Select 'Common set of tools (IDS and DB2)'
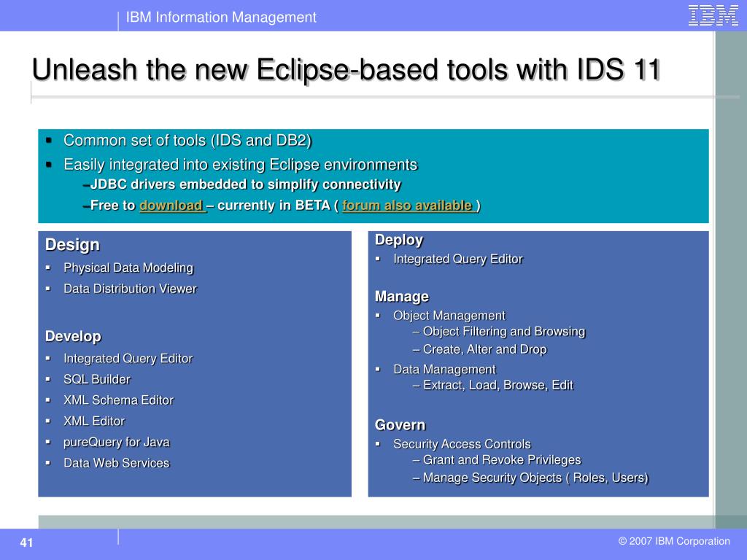747x560 pixels. tap(187, 141)
